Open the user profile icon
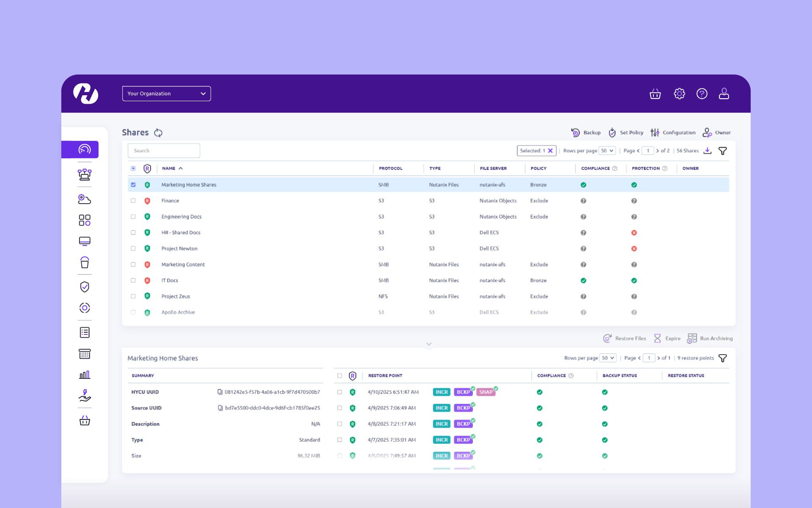The image size is (812, 508). point(724,94)
